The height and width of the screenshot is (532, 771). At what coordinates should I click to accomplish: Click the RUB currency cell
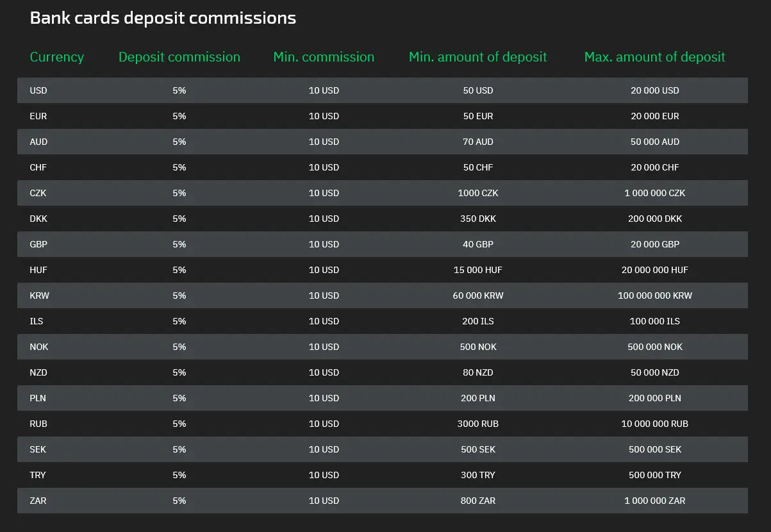click(x=38, y=424)
